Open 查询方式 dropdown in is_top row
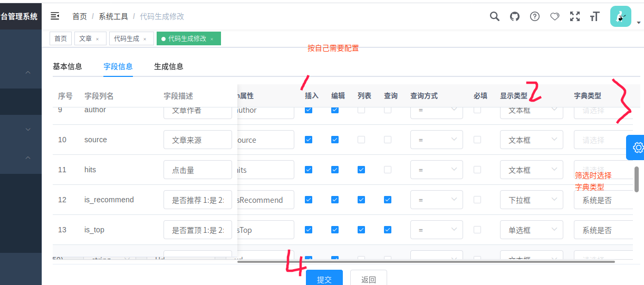 (x=437, y=230)
